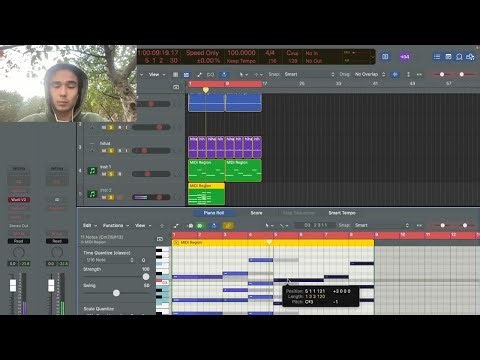Switch to the Score tab
This screenshot has height=360, width=480.
pos(256,213)
